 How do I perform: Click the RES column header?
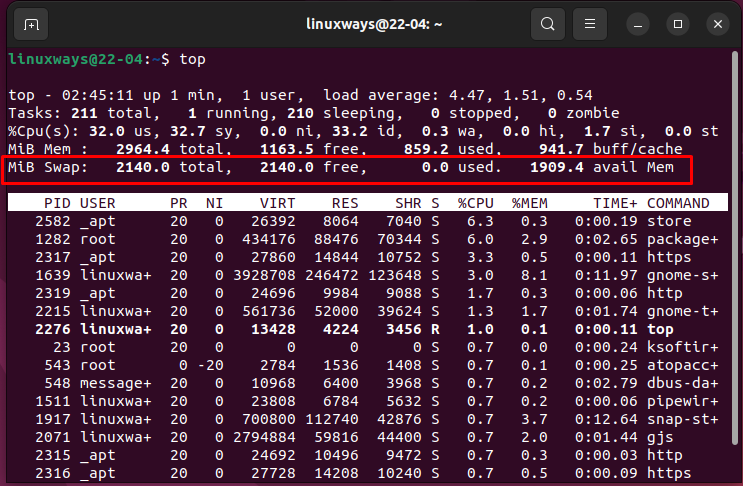coord(345,203)
